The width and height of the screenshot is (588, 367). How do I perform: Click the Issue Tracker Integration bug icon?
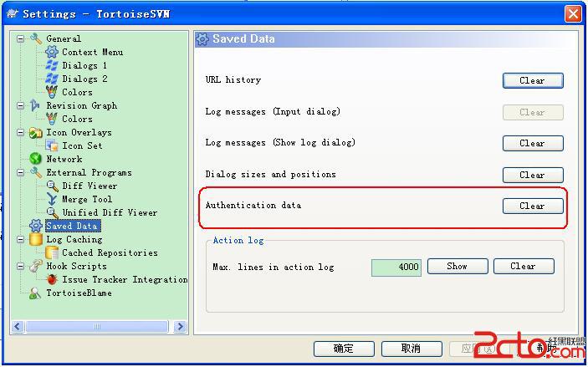[52, 280]
